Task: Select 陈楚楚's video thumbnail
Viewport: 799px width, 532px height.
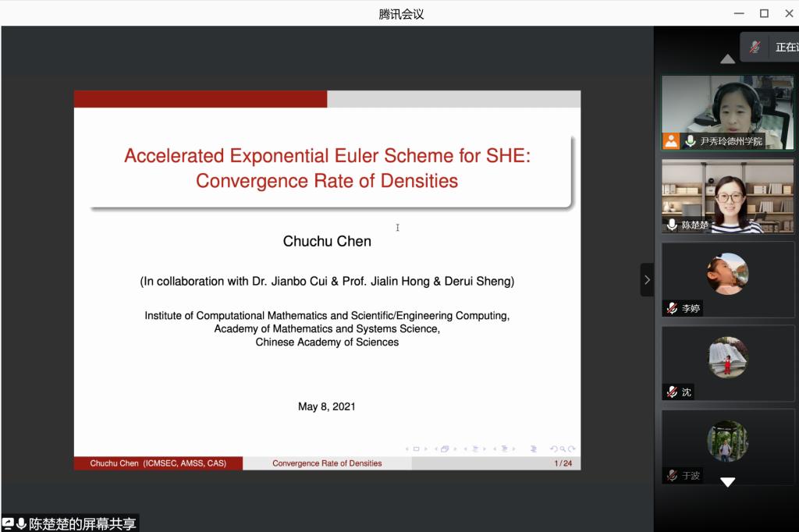Action: (728, 195)
